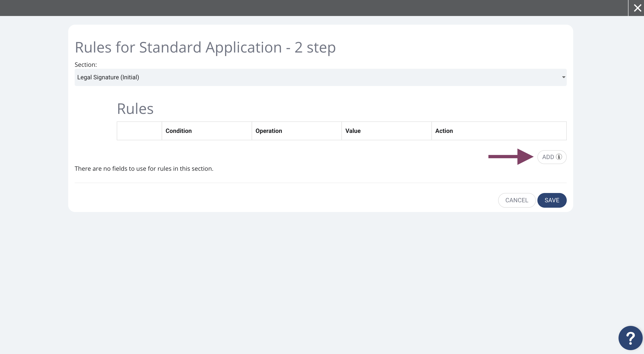Click the Condition column header

point(207,131)
